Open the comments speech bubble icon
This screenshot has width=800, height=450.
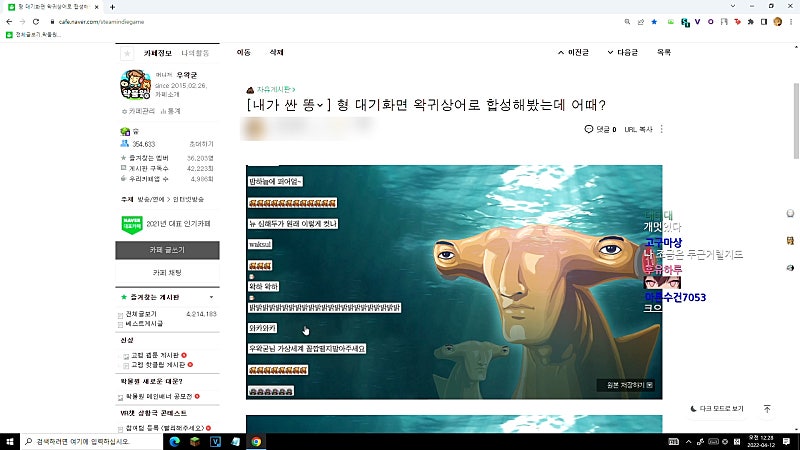(x=589, y=129)
